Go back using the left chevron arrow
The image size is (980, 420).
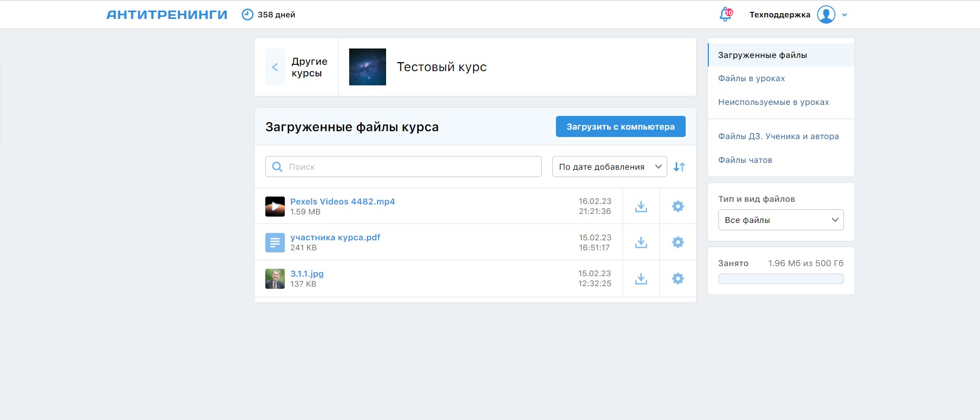pos(275,67)
